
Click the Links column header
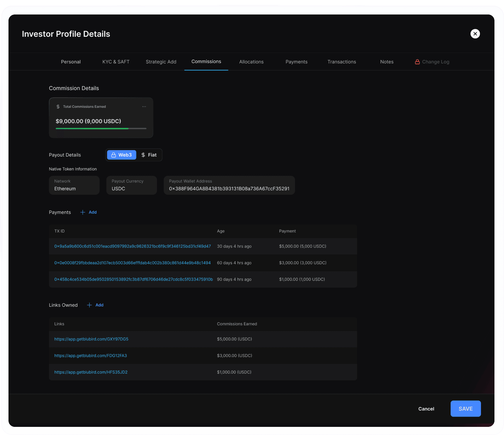[59, 324]
